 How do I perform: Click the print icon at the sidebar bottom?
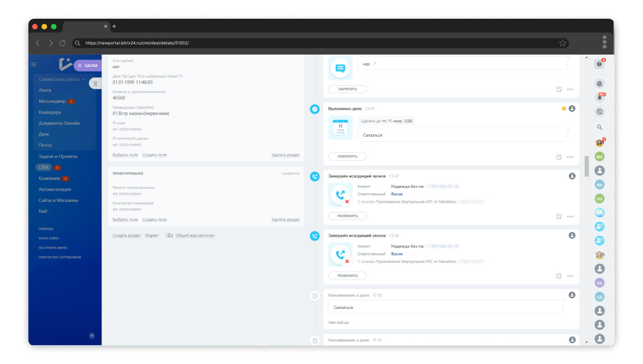pos(92,336)
